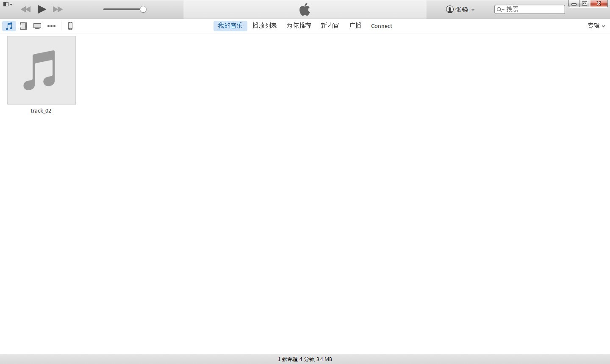Viewport: 610px width, 364px height.
Task: Skip to next track with fast-forward
Action: coord(58,9)
